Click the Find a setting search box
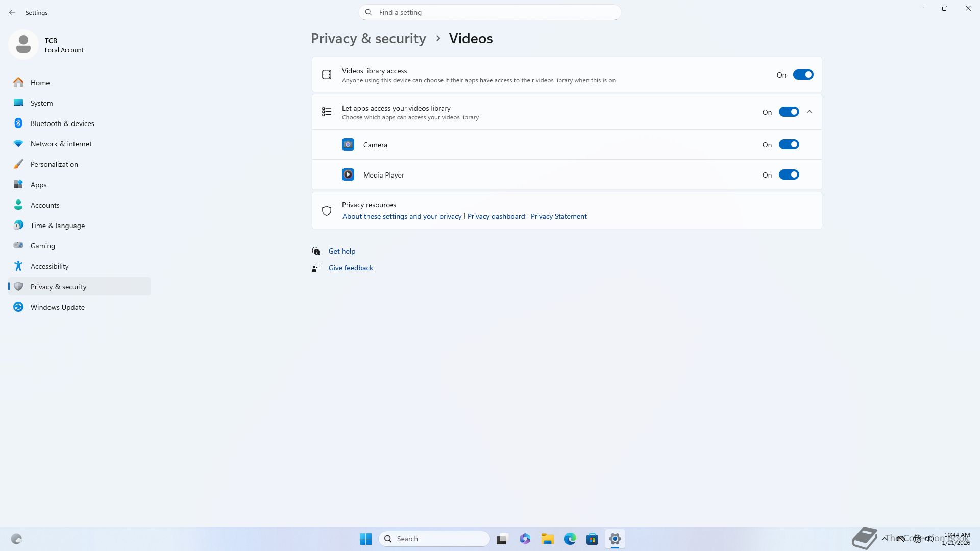980x551 pixels. click(x=490, y=12)
